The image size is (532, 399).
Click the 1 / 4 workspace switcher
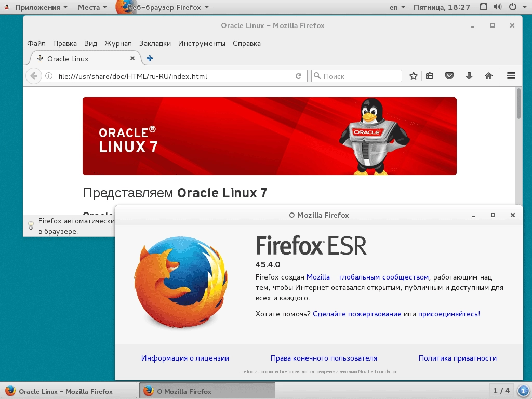pos(501,391)
